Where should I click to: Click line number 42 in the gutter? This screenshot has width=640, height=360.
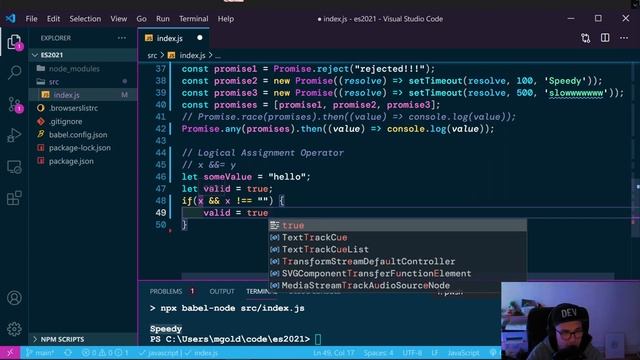click(x=160, y=129)
